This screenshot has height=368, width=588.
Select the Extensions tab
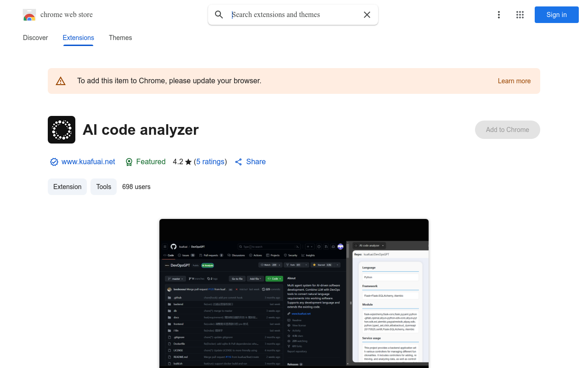pos(79,38)
